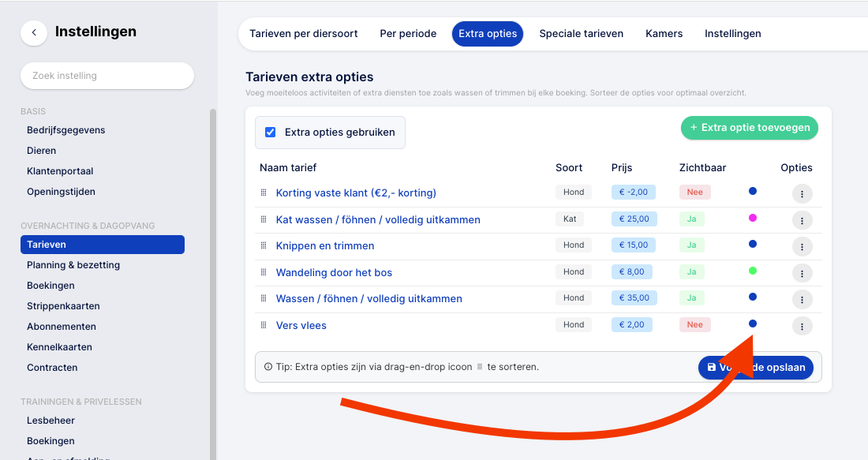Open Kat wassen / föhnen / volledig uitkammen link

[378, 219]
